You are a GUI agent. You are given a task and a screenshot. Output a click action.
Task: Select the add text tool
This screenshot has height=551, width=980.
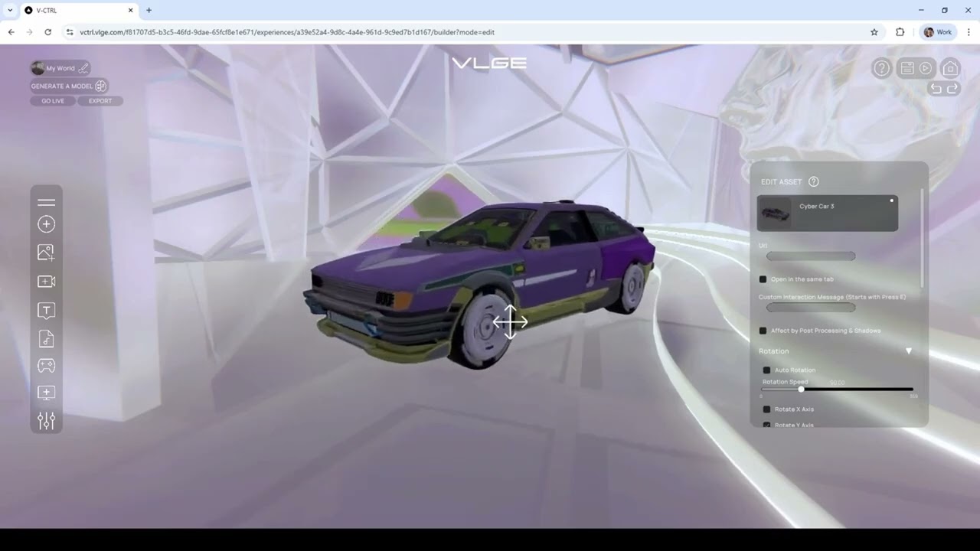[x=46, y=311]
